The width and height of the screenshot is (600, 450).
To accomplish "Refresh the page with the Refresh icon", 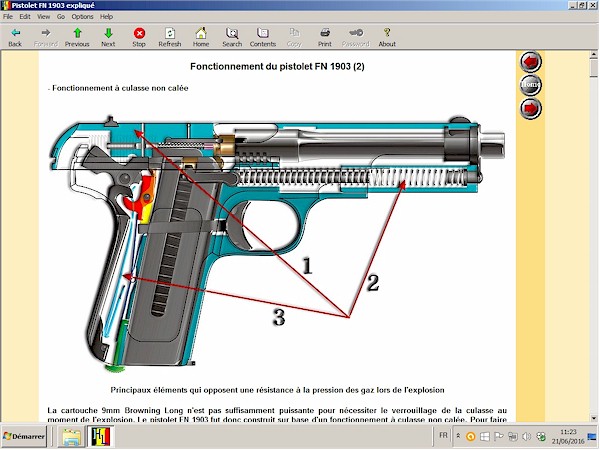I will (170, 37).
